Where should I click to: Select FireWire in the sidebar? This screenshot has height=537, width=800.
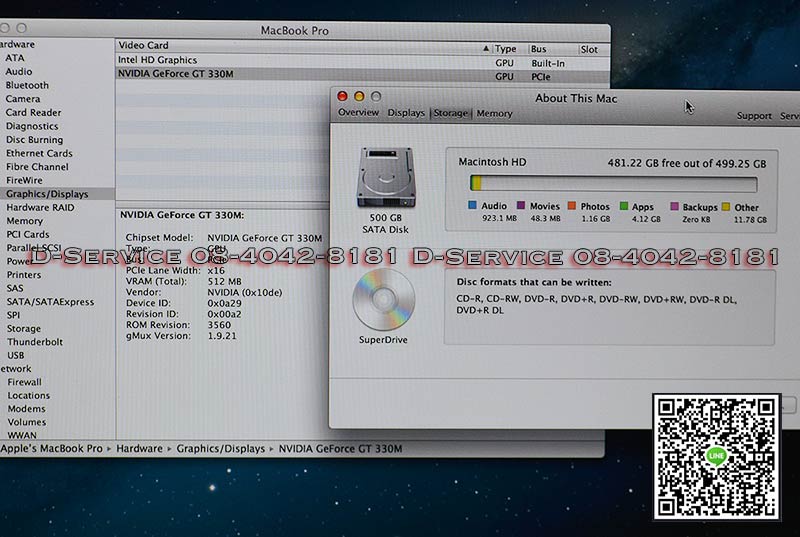pos(24,180)
